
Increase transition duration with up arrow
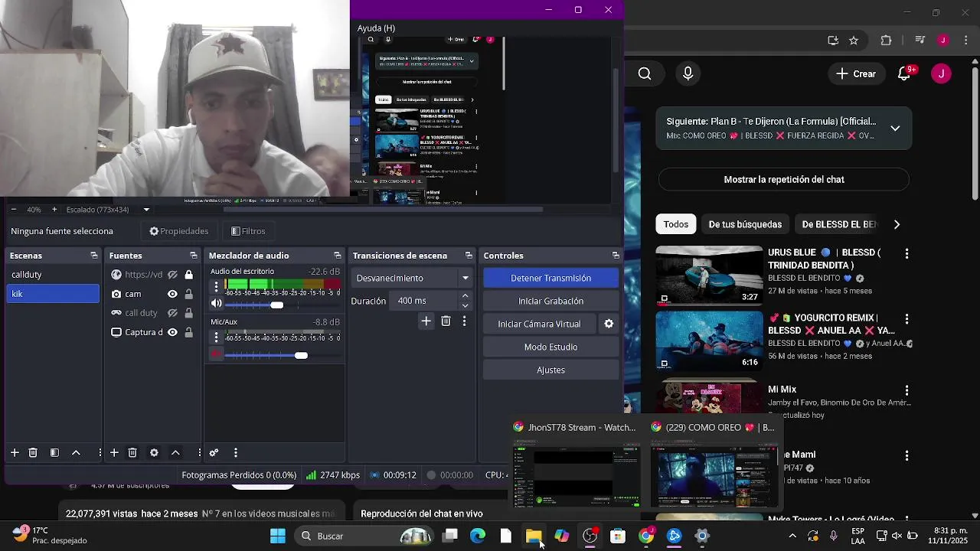pos(465,296)
